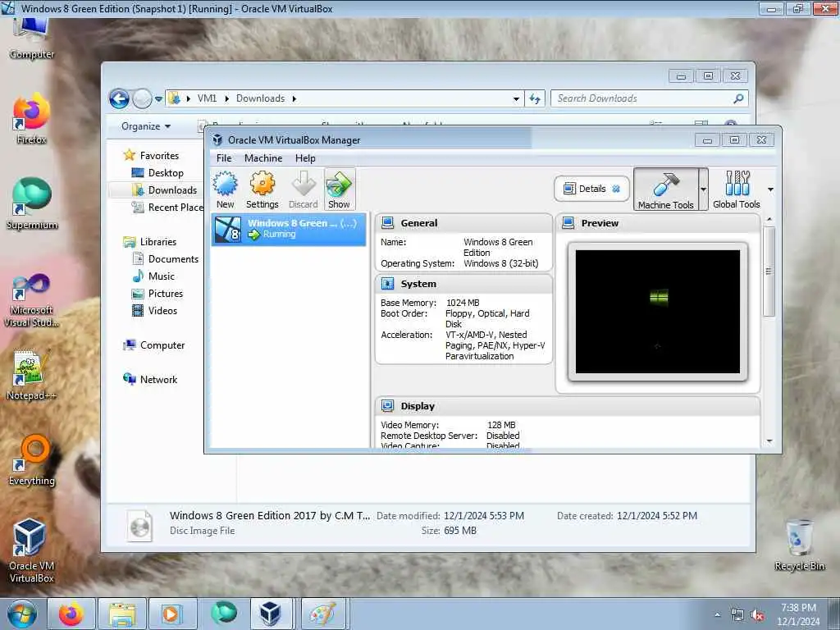This screenshot has height=630, width=840.
Task: Select the Everything desktop shortcut
Action: [32, 461]
